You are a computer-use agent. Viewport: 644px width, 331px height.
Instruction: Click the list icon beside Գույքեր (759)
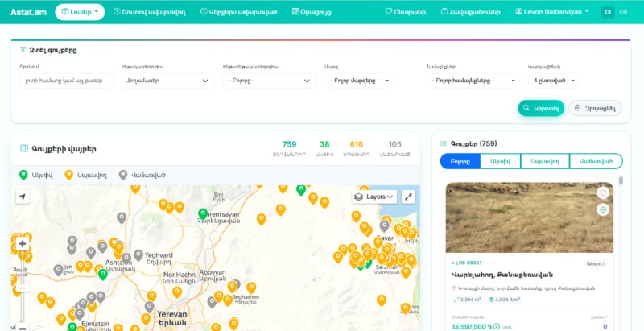(x=444, y=143)
